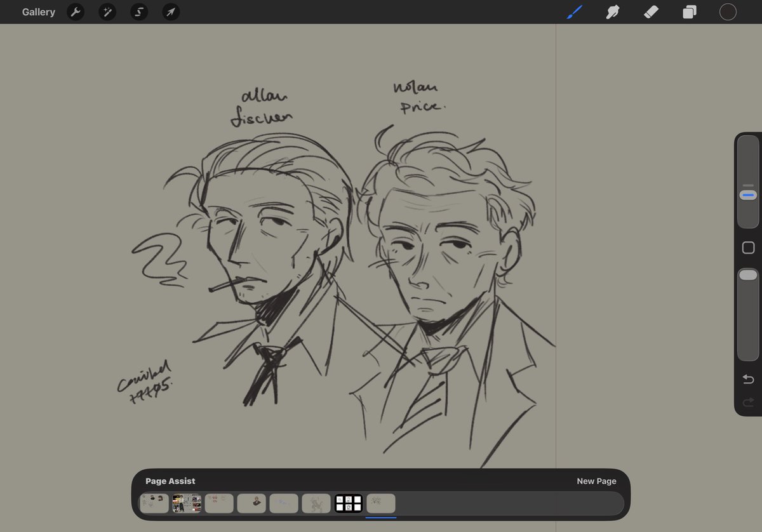This screenshot has width=762, height=532.
Task: Open the Actions wrench menu
Action: 76,12
